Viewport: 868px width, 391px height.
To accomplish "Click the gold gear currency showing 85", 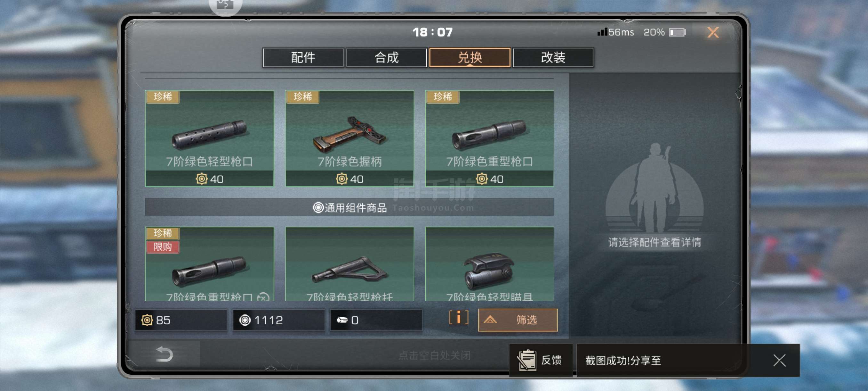I will click(181, 320).
